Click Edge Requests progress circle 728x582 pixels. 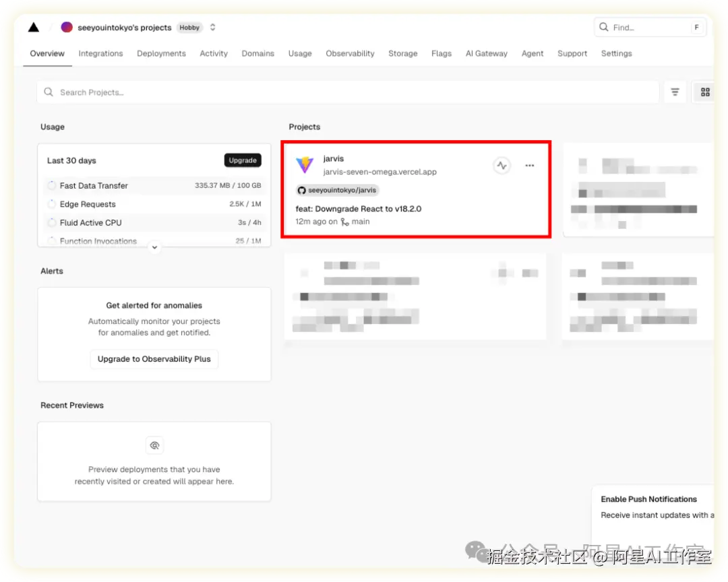point(52,204)
